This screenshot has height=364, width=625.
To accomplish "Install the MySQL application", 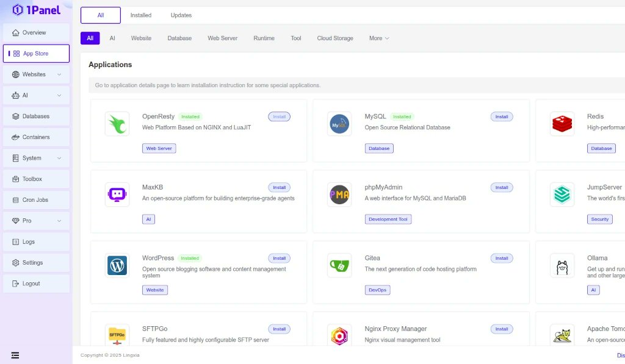I will pyautogui.click(x=502, y=116).
